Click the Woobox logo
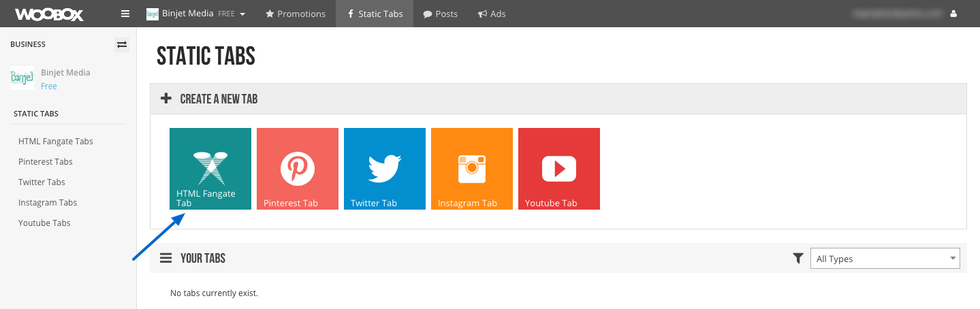The image size is (980, 309). click(x=49, y=14)
